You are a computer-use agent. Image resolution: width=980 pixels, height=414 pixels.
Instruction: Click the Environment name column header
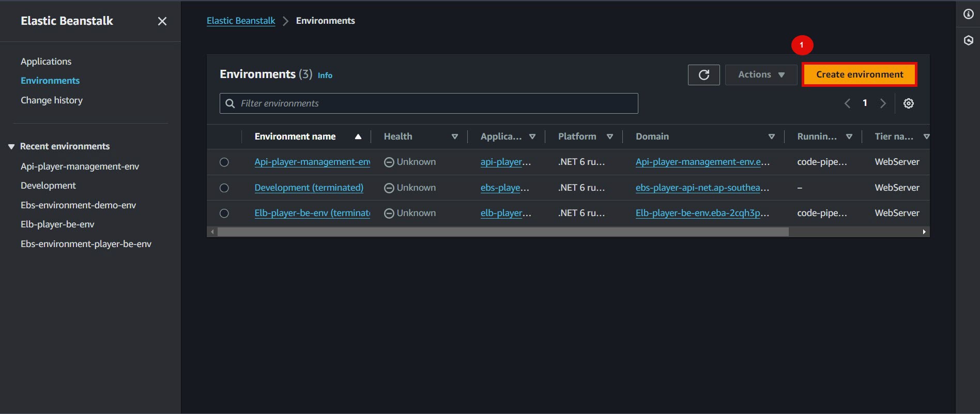pyautogui.click(x=295, y=136)
